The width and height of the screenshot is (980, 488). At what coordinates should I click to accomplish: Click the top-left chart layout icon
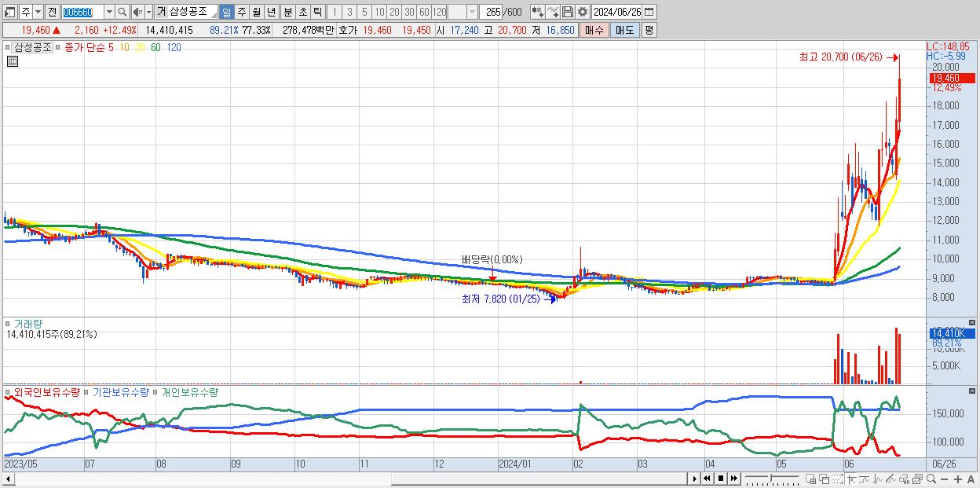9,12
